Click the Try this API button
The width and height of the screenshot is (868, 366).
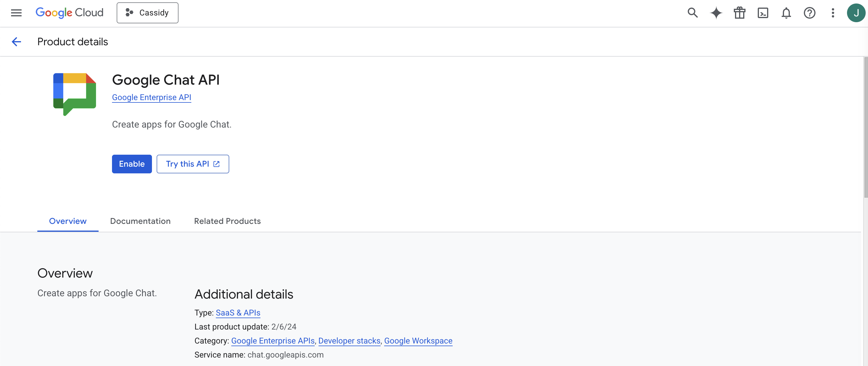[x=193, y=164]
